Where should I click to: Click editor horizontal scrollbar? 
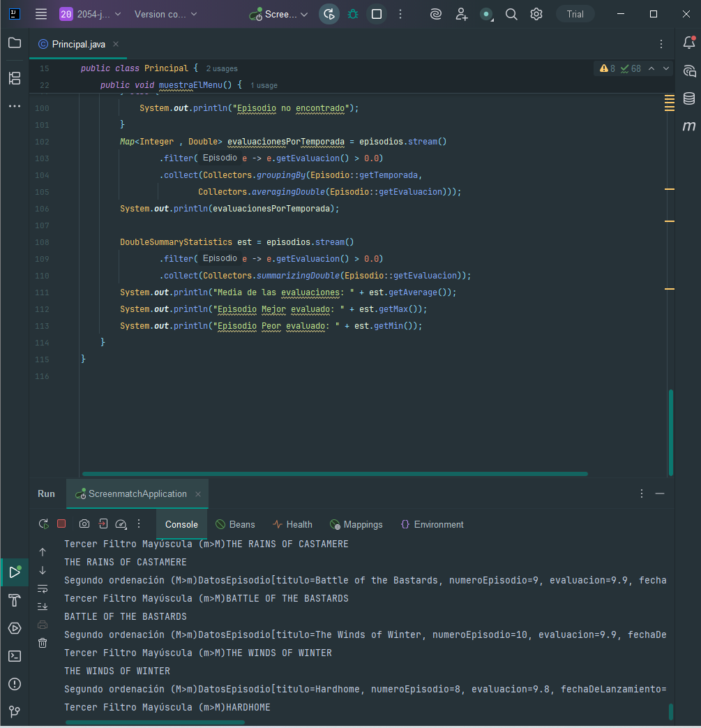click(x=335, y=474)
